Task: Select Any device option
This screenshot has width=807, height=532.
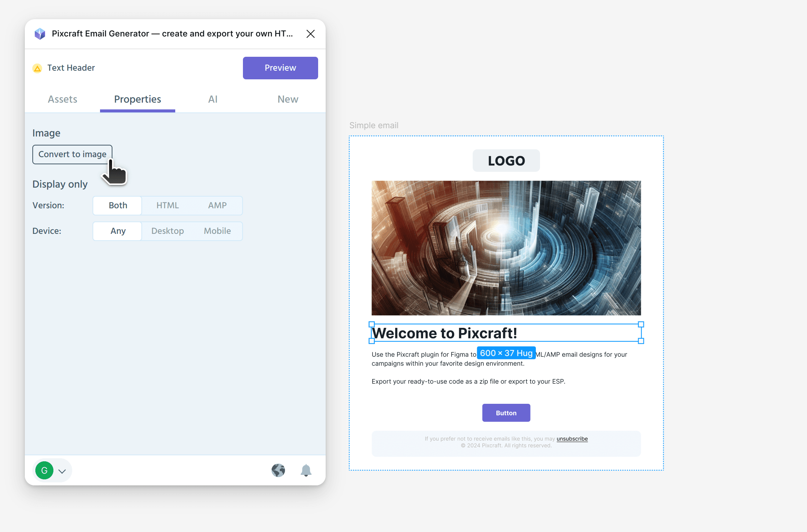Action: coord(118,231)
